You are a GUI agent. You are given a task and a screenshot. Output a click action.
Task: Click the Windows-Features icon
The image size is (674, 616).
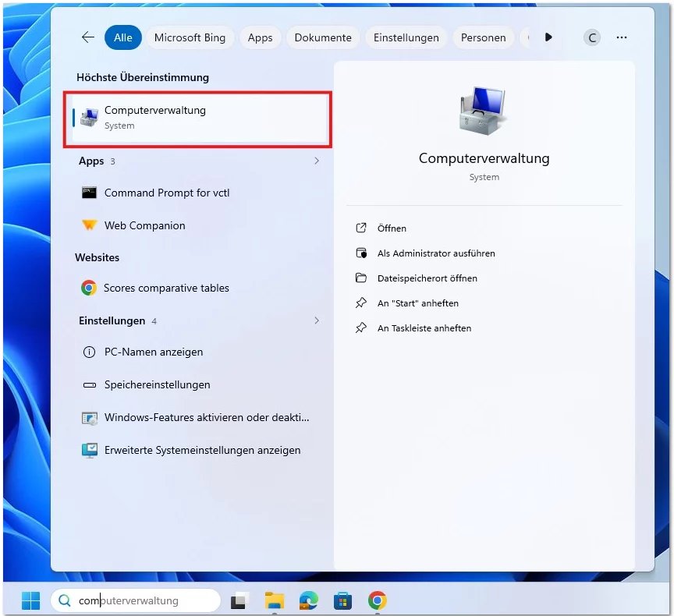click(x=90, y=418)
